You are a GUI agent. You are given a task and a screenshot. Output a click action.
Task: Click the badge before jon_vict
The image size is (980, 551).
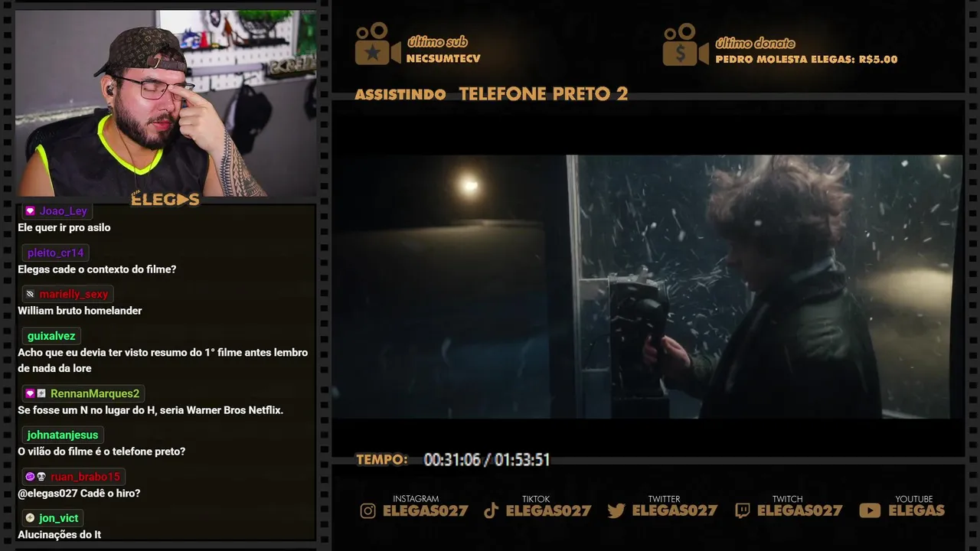(30, 518)
